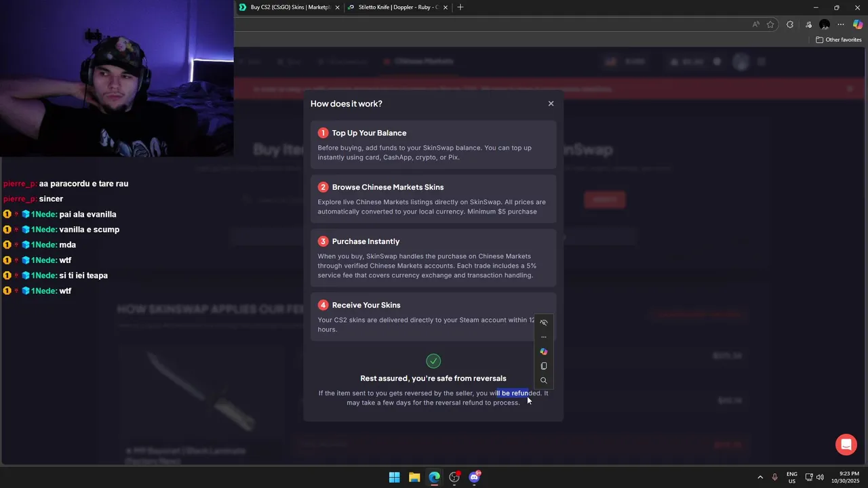The width and height of the screenshot is (868, 488).
Task: Click the streamer webcam overlay
Action: [x=117, y=79]
